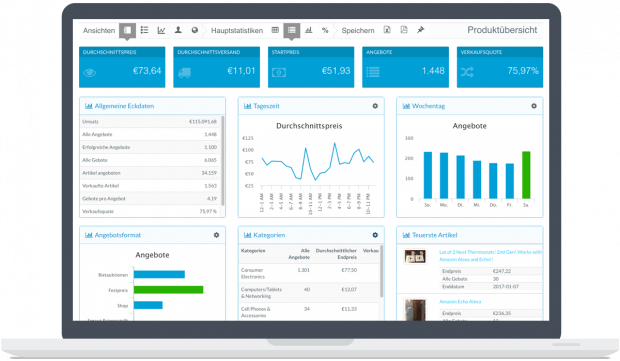Click the Wochentag panel title
The width and height of the screenshot is (620, 361).
tap(428, 106)
